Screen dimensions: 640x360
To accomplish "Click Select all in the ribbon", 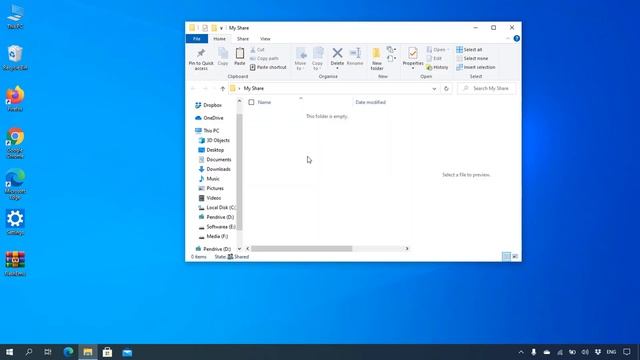I will pos(469,49).
